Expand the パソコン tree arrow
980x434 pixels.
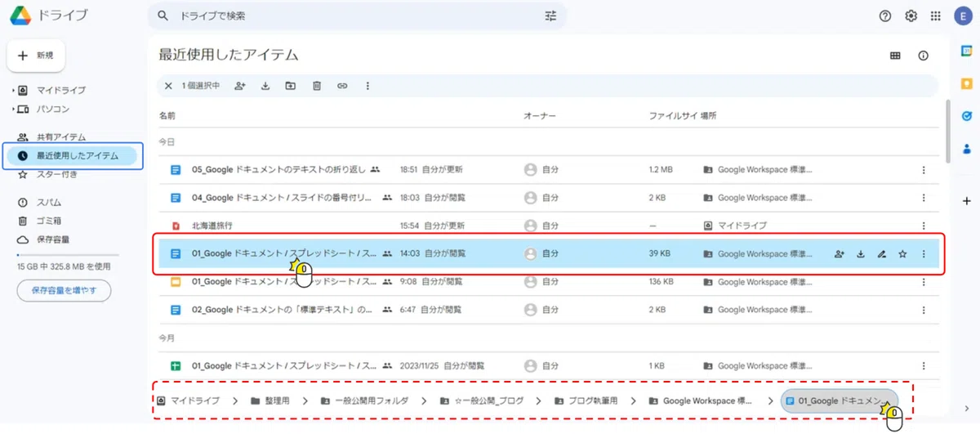coord(14,109)
